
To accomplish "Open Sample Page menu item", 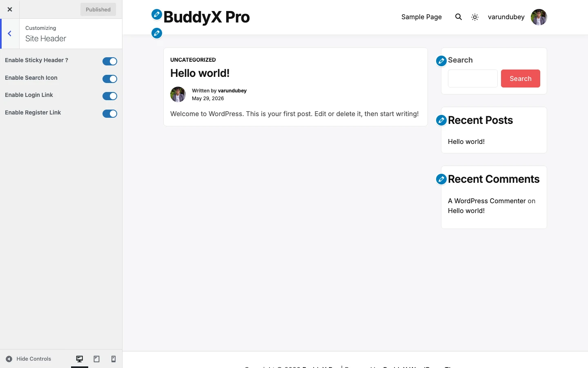I will pyautogui.click(x=421, y=17).
